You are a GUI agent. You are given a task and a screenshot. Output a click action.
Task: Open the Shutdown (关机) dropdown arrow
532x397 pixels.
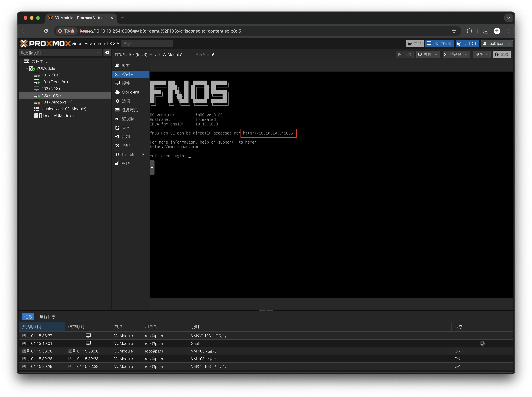tap(436, 54)
